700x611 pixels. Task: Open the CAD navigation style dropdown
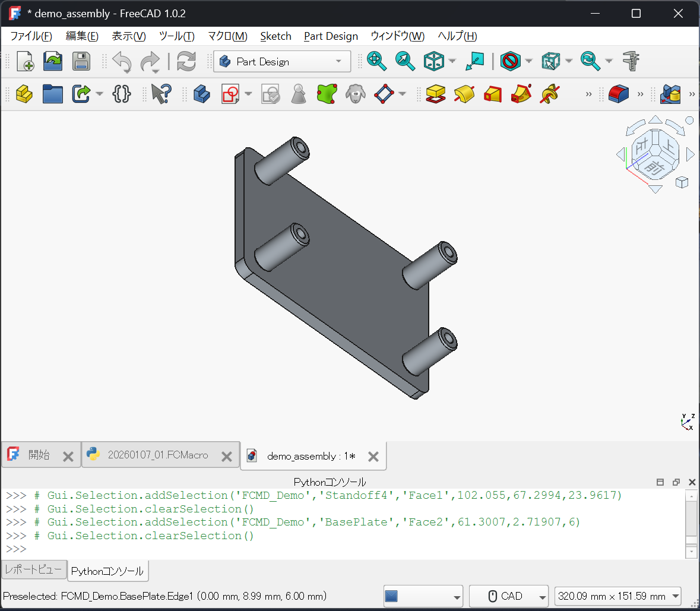509,596
